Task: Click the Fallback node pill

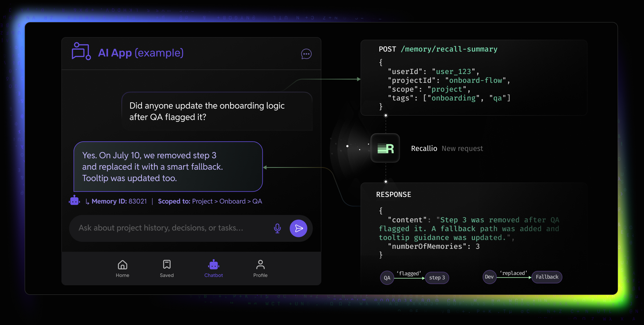Action: click(x=547, y=277)
